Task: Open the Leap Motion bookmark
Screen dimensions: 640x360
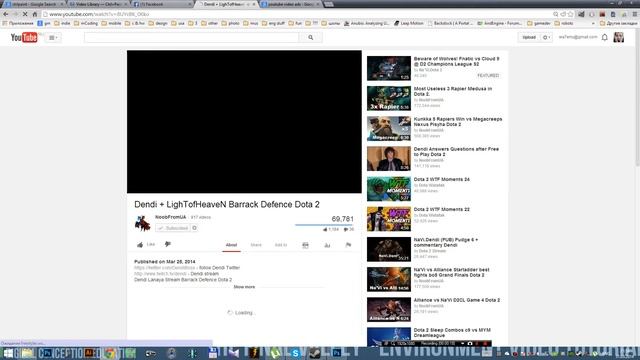Action: pos(409,23)
